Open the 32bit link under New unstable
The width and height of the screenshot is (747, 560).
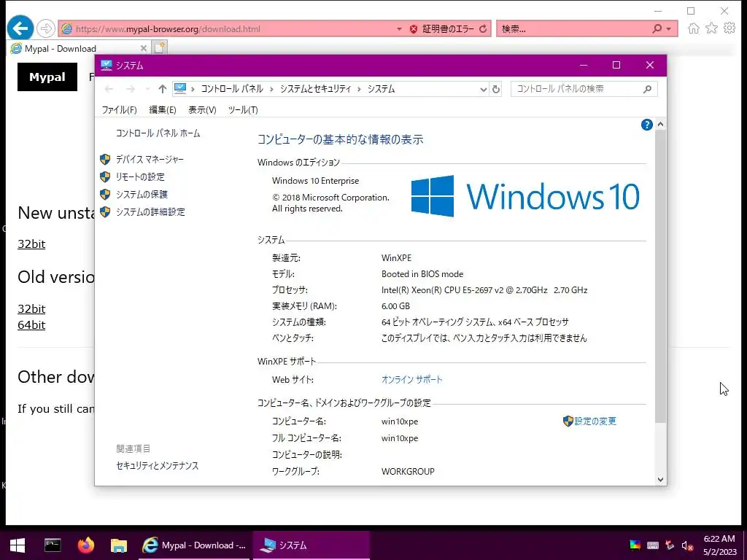click(x=31, y=244)
